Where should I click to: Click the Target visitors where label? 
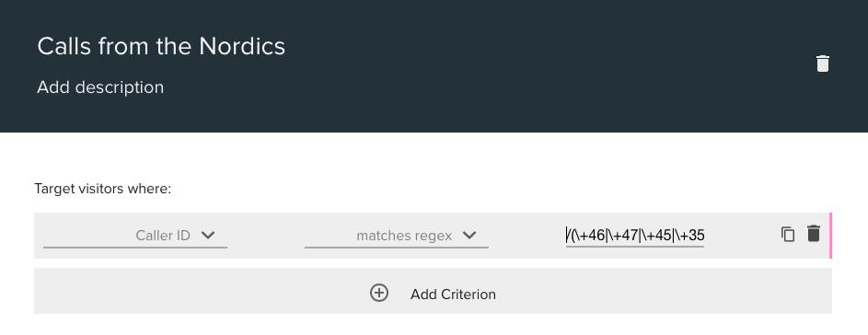click(103, 189)
